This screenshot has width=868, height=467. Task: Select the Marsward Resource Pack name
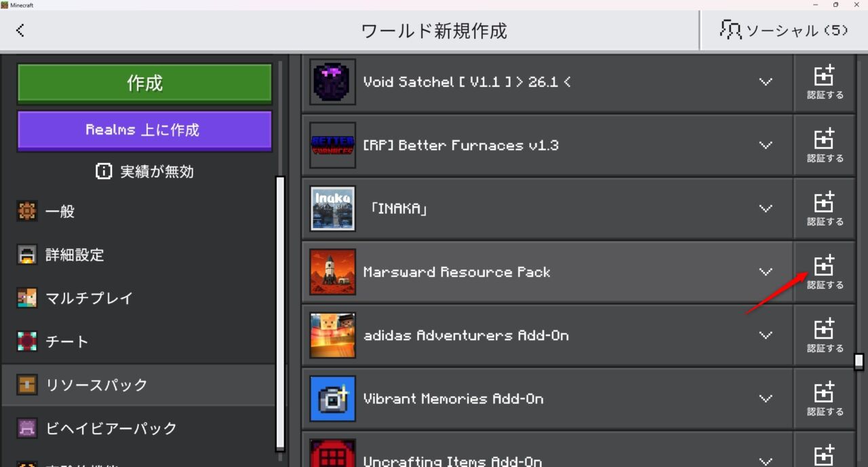coord(457,272)
